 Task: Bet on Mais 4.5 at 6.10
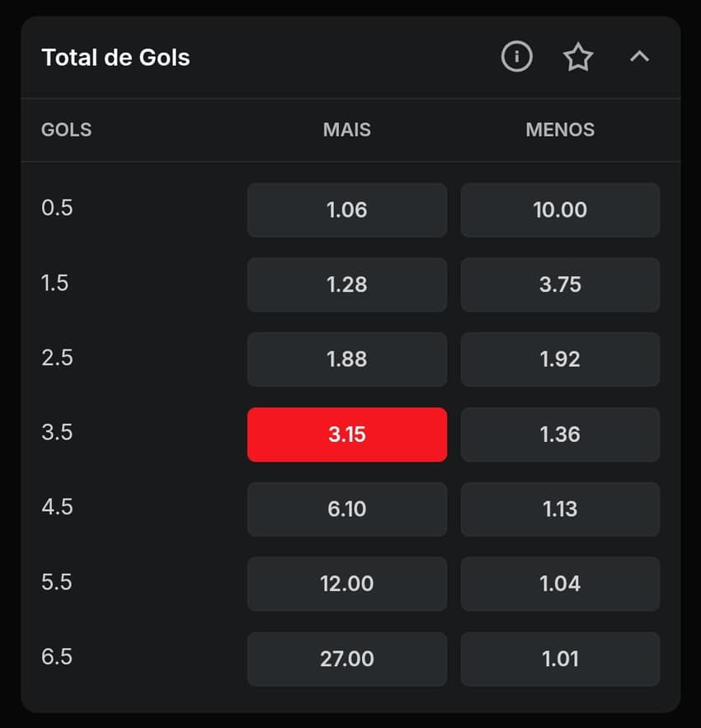coord(346,509)
